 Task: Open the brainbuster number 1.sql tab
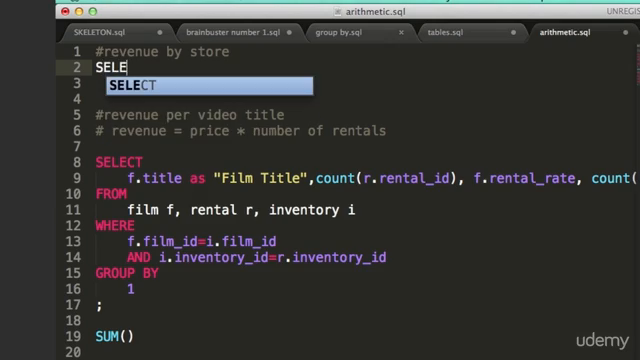pos(233,32)
